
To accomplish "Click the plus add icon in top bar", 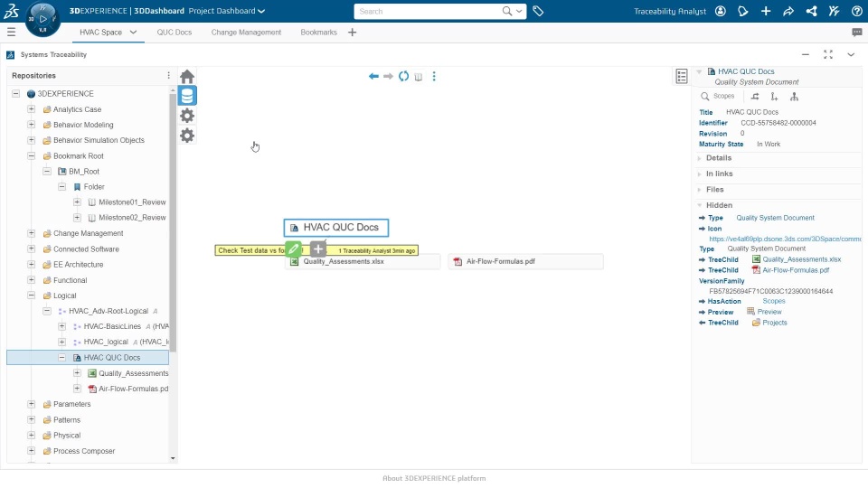I will coord(766,11).
